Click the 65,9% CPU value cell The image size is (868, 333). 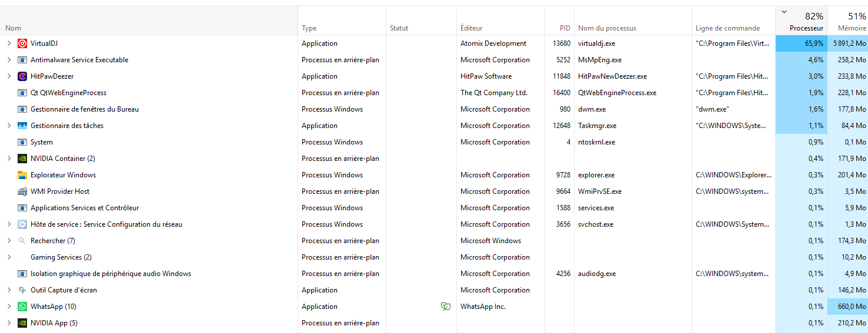tap(802, 43)
